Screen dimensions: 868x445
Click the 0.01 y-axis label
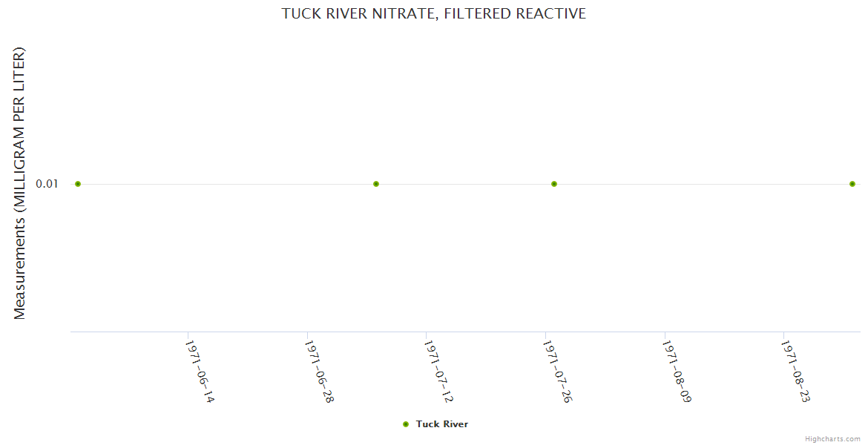(47, 183)
